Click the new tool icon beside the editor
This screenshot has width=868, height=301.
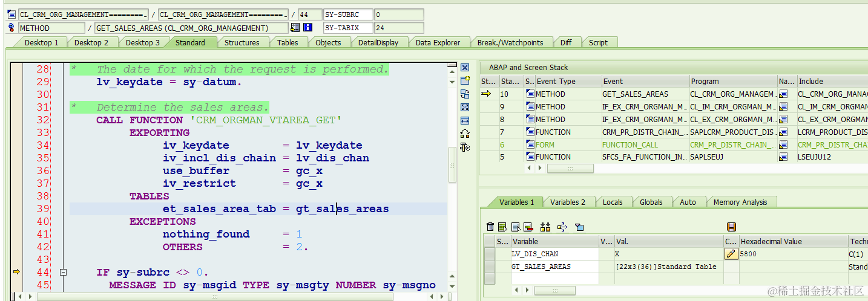[x=465, y=80]
